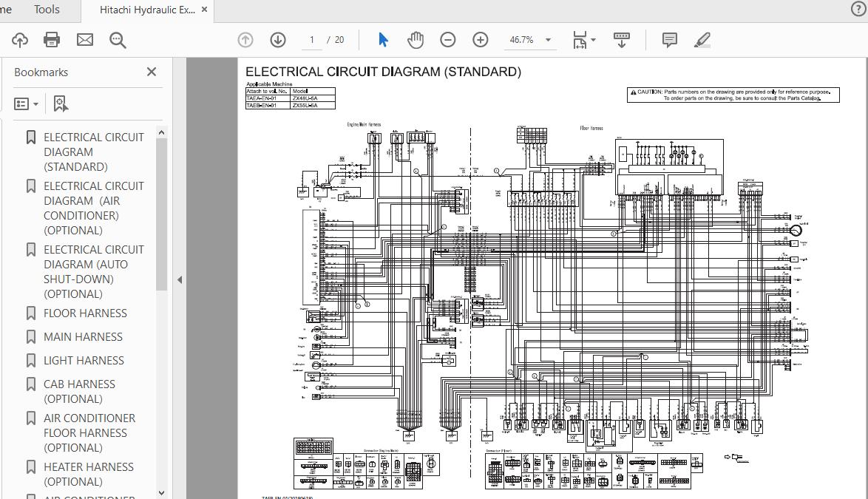Activate the hand pan tool

416,40
